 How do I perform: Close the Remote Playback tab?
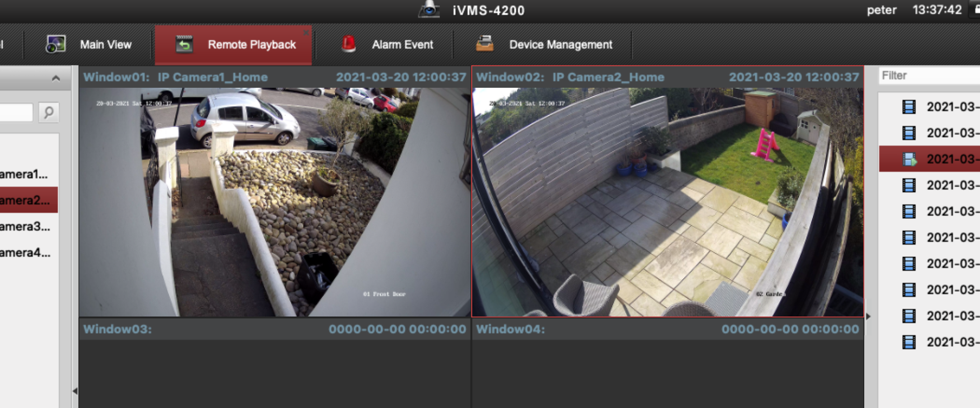[306, 33]
